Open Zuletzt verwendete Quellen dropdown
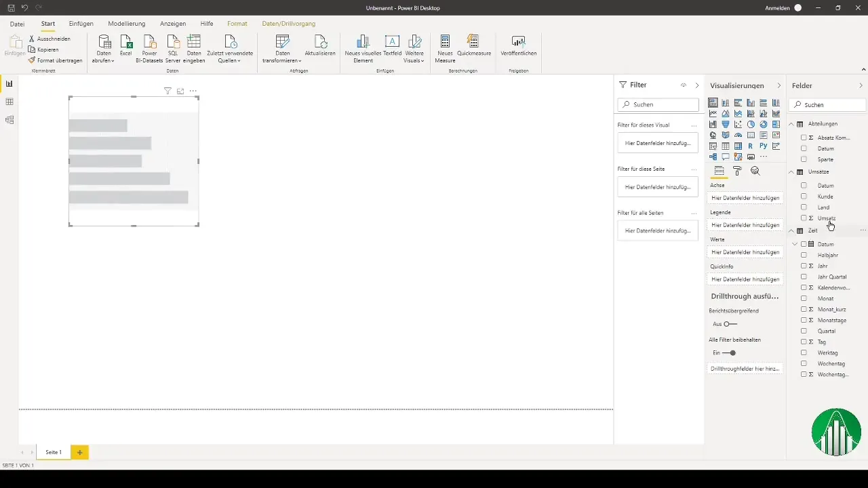The width and height of the screenshot is (868, 488). click(x=231, y=49)
